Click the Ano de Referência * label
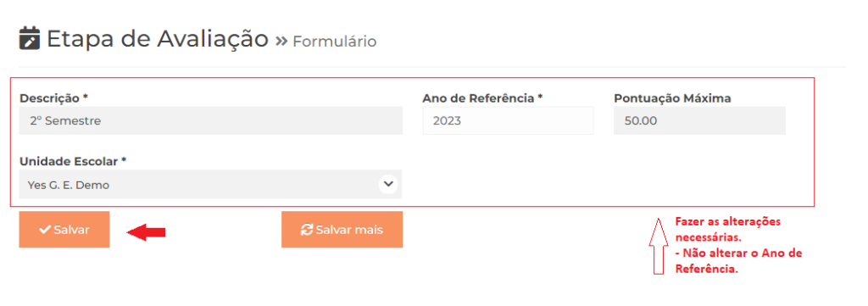The width and height of the screenshot is (868, 306). point(482,98)
